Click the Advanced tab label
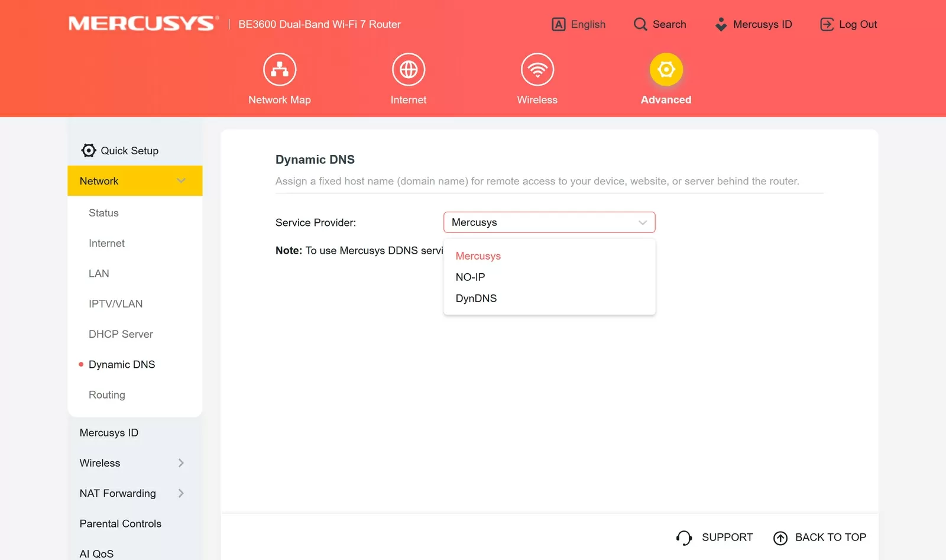 (666, 100)
